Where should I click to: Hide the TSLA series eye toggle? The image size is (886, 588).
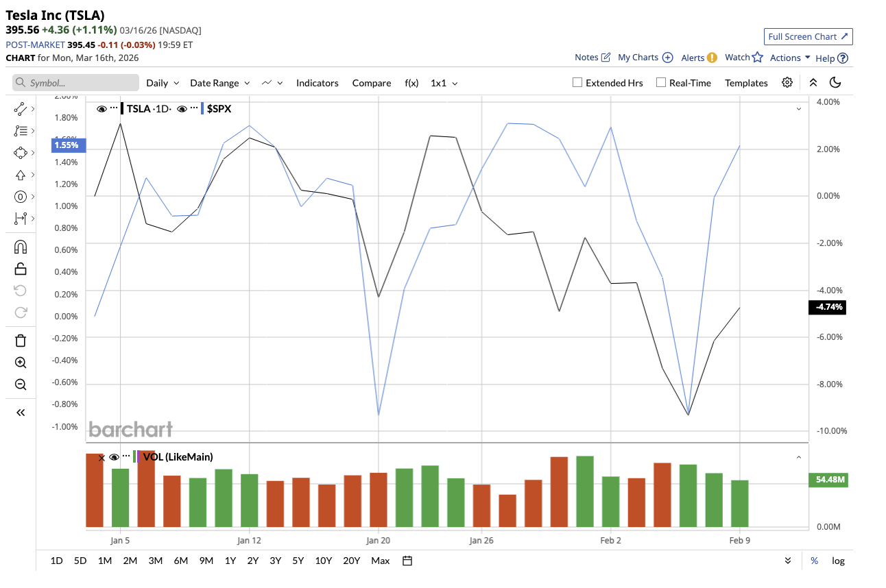[101, 108]
